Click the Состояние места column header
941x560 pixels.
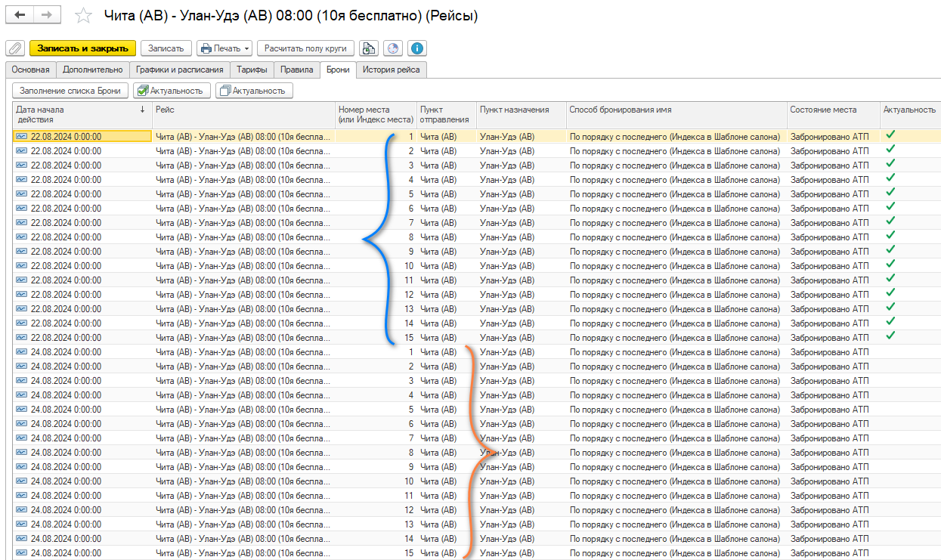823,110
